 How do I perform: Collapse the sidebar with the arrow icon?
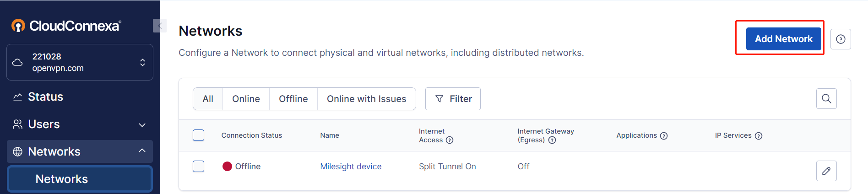159,26
